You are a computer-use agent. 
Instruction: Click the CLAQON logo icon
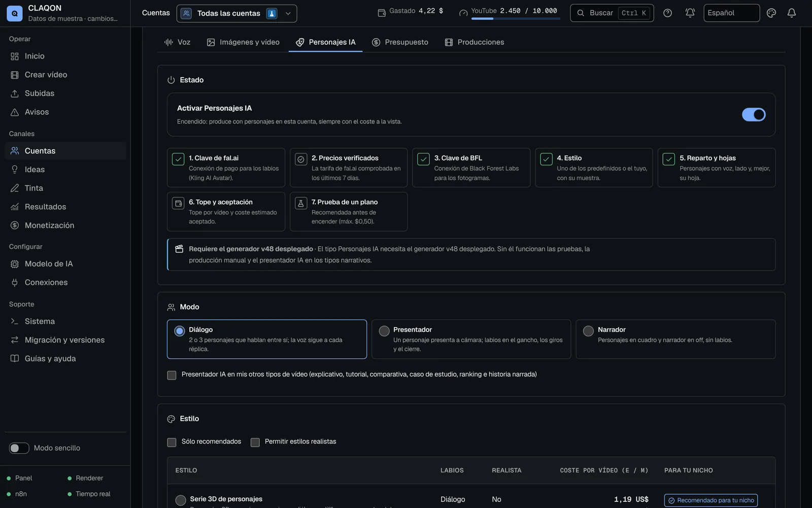[x=14, y=13]
